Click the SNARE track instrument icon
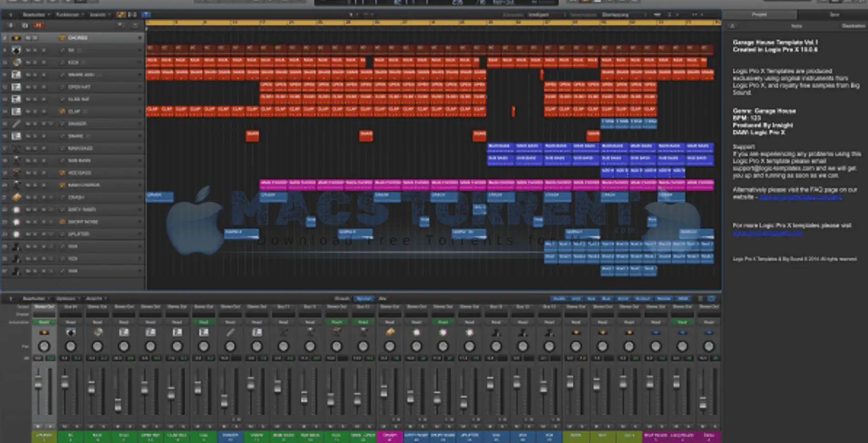Image resolution: width=868 pixels, height=443 pixels. pyautogui.click(x=16, y=136)
